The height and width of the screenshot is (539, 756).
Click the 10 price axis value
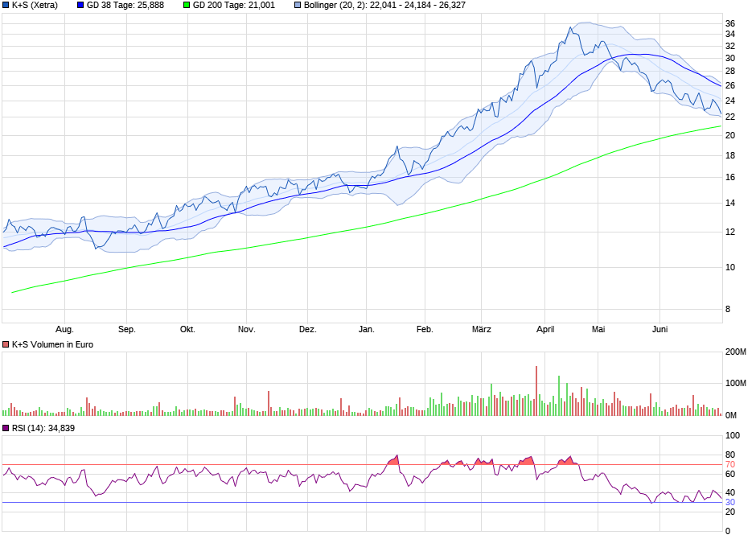coord(730,267)
